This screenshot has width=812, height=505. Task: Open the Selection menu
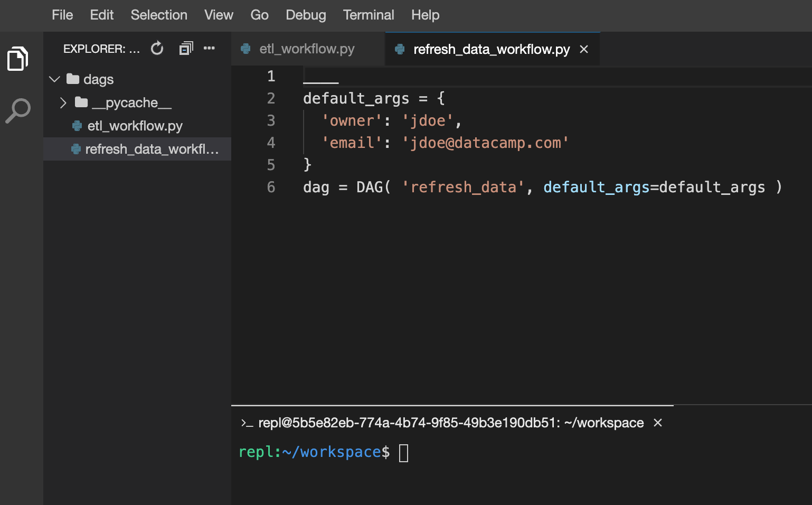(x=159, y=15)
